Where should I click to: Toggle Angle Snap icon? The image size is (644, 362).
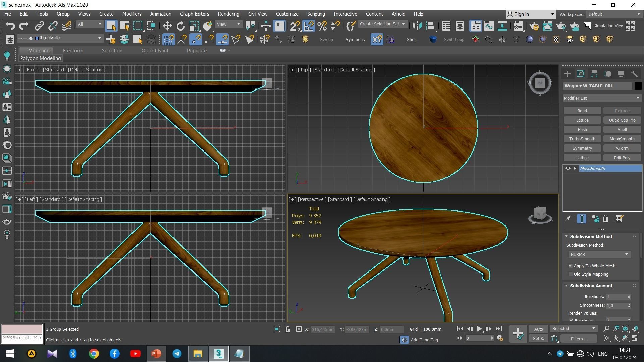pos(309,26)
